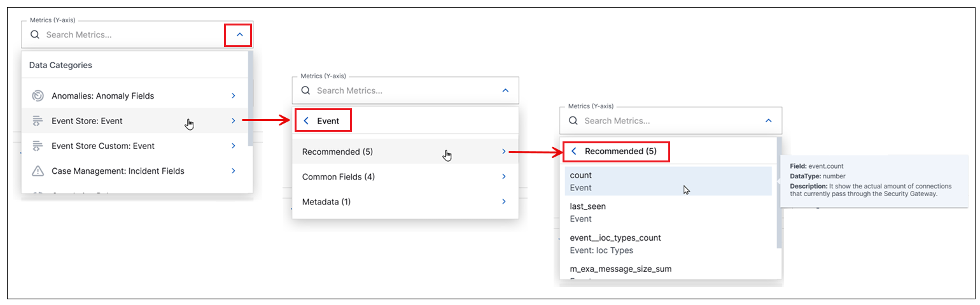
Task: Expand Case Management: Incident Fields chevron
Action: tap(234, 171)
